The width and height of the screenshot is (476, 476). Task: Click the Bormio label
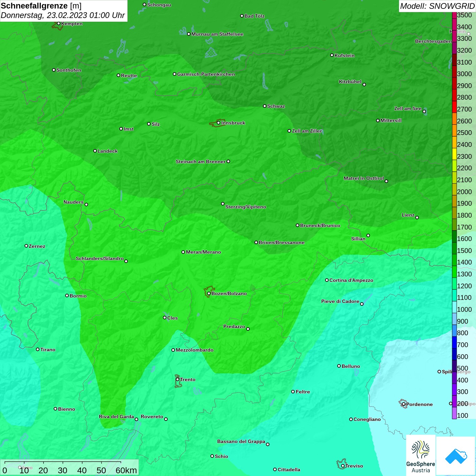pyautogui.click(x=78, y=296)
